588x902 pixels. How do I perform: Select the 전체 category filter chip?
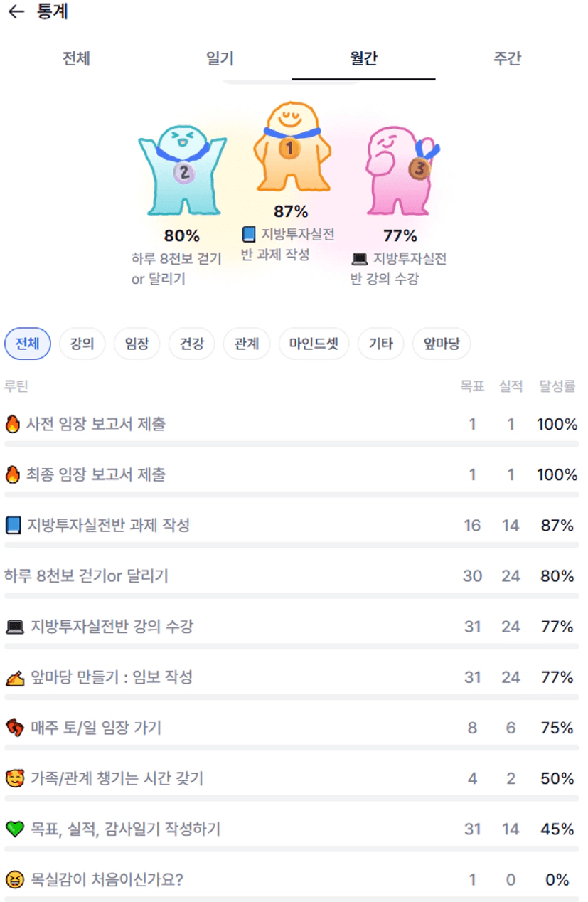pyautogui.click(x=28, y=344)
